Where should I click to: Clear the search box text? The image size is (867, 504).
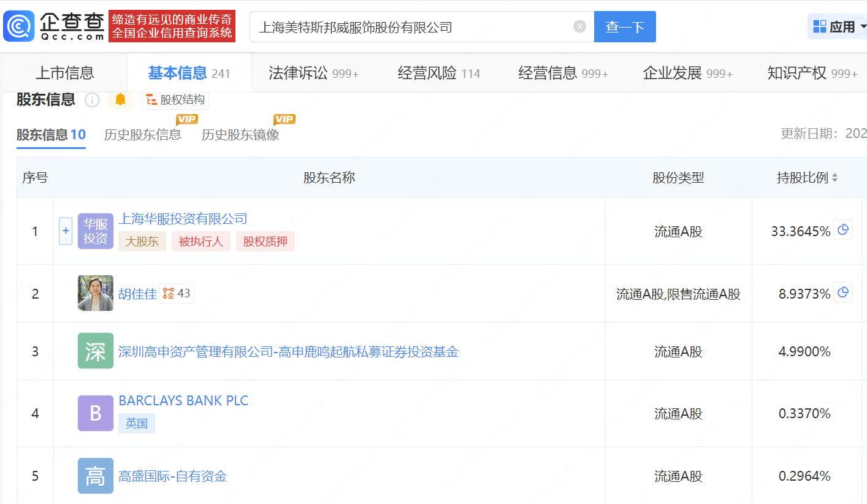point(579,26)
